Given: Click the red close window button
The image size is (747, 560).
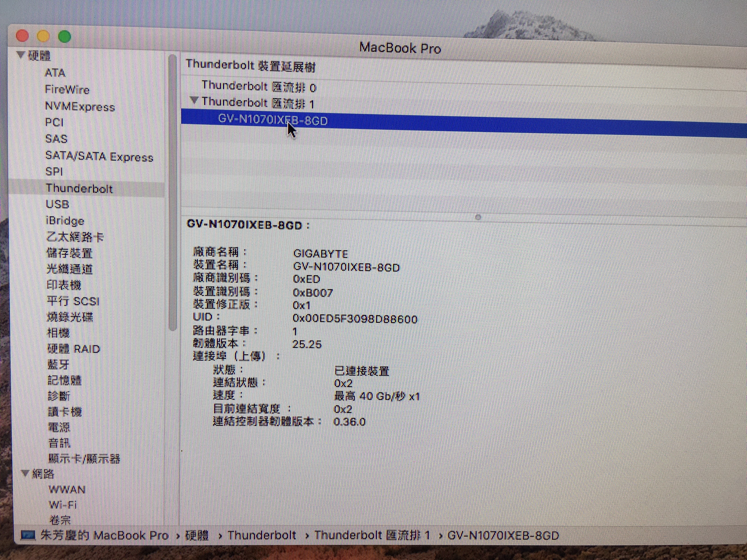Looking at the screenshot, I should [23, 36].
